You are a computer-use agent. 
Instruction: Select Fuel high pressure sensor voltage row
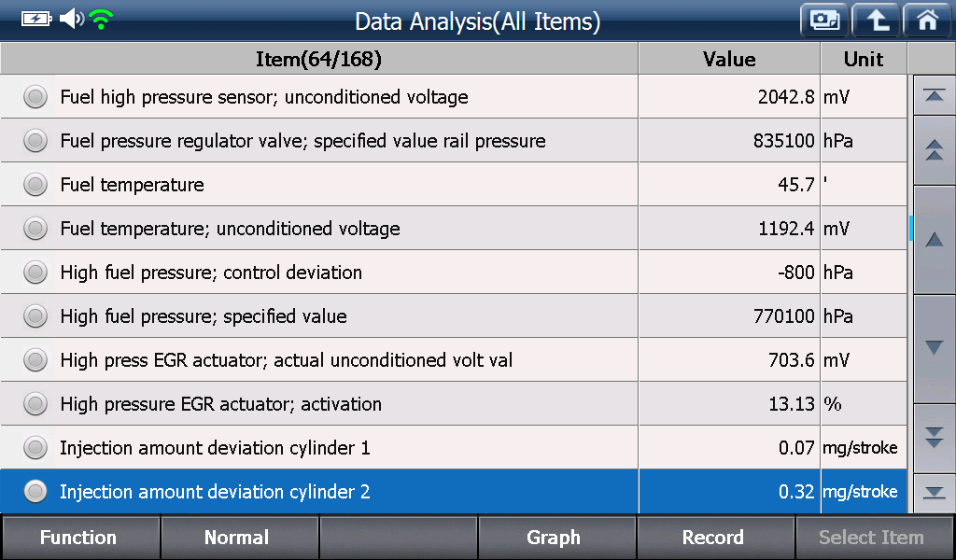coord(454,97)
